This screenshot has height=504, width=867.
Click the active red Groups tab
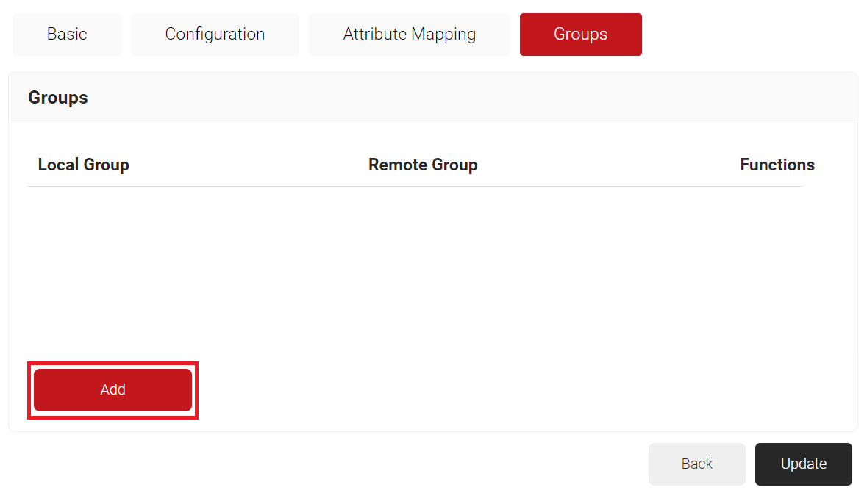click(580, 35)
